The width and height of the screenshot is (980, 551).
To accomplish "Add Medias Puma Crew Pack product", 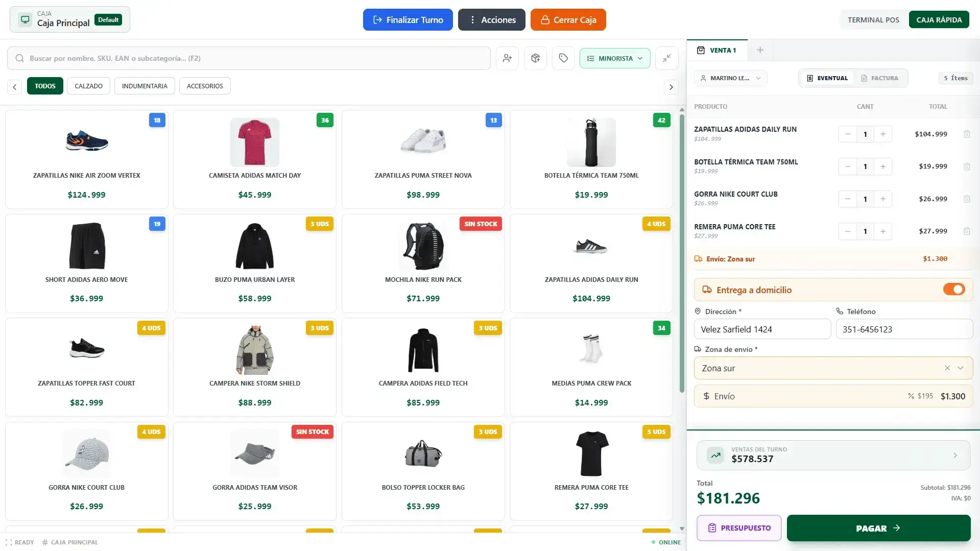I will 591,367.
